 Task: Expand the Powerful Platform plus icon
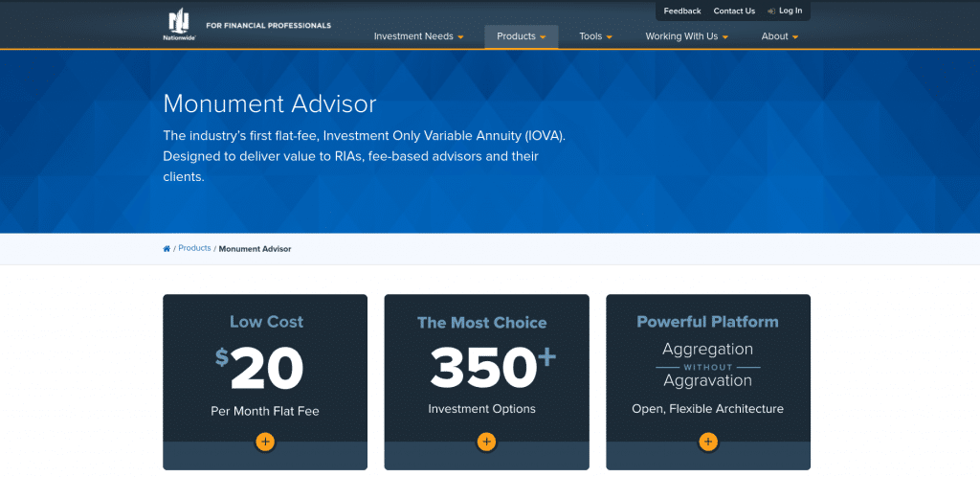click(x=708, y=442)
